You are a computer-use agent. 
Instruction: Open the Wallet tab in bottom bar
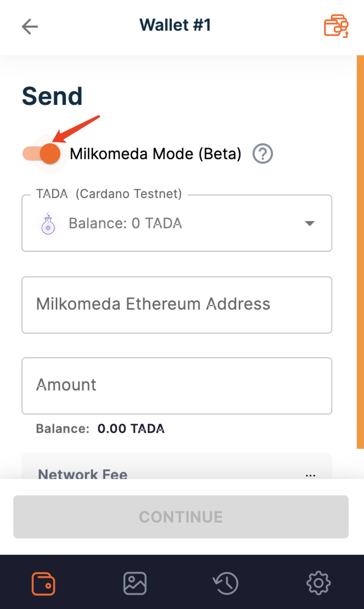[43, 583]
